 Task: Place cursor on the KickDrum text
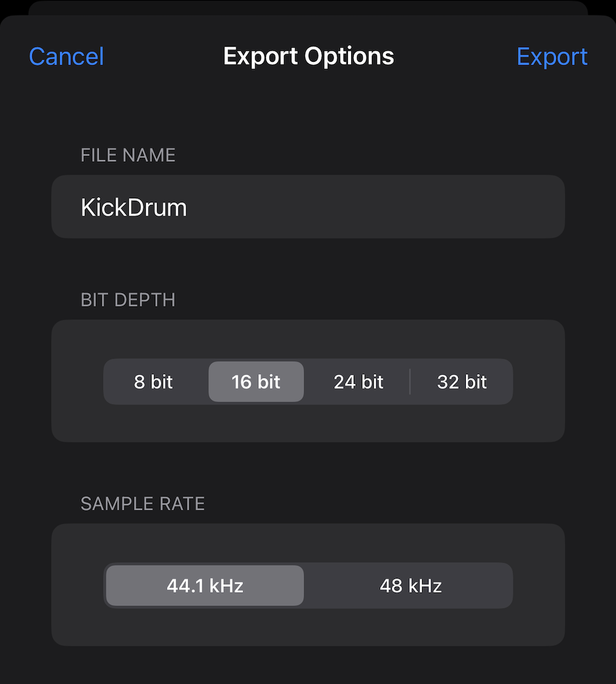click(133, 207)
